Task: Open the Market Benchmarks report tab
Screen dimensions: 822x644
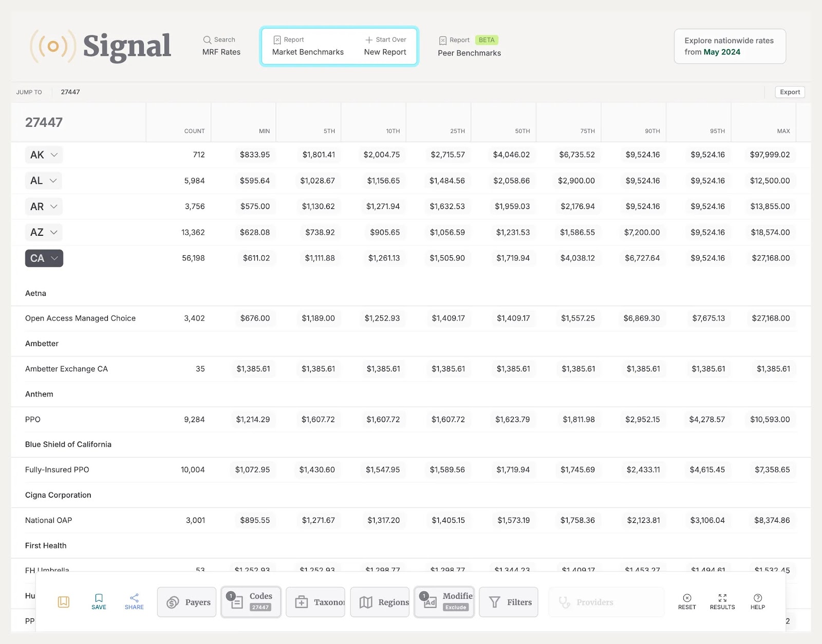Action: [308, 46]
